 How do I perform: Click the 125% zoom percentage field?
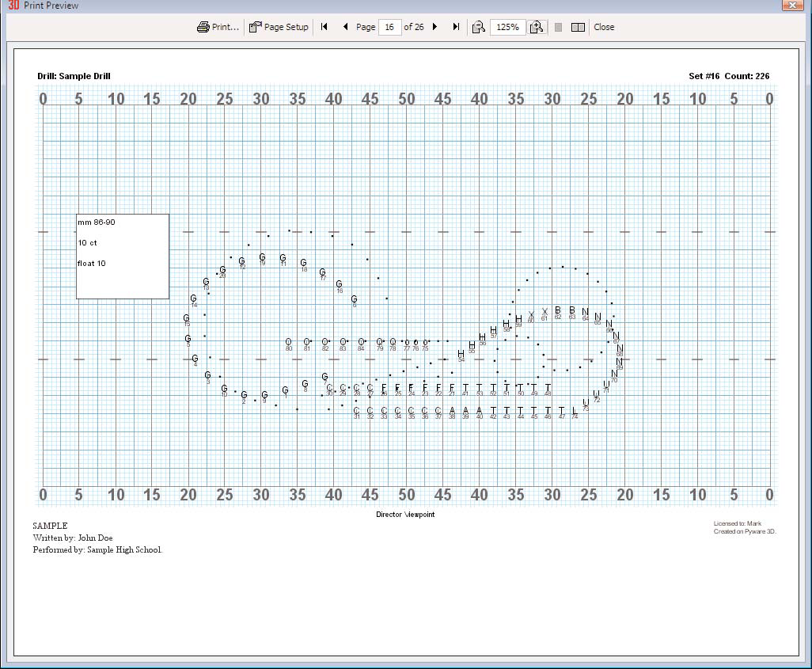(x=507, y=27)
